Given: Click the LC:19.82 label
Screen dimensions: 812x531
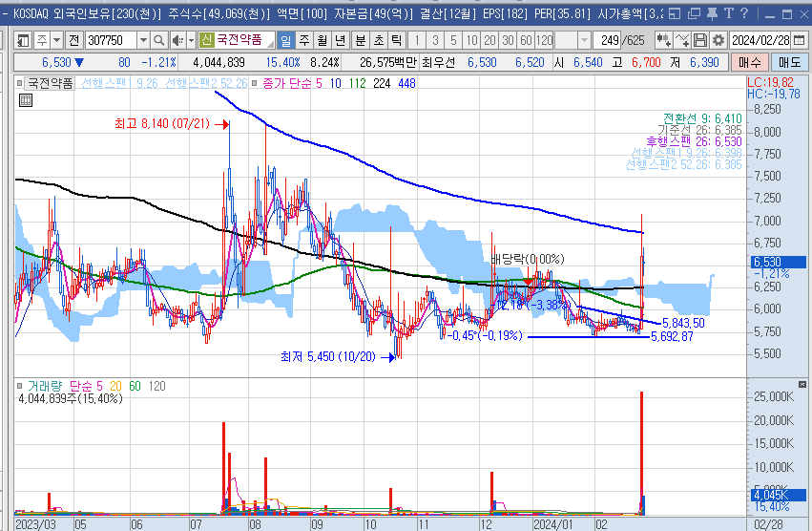Looking at the screenshot, I should point(770,82).
